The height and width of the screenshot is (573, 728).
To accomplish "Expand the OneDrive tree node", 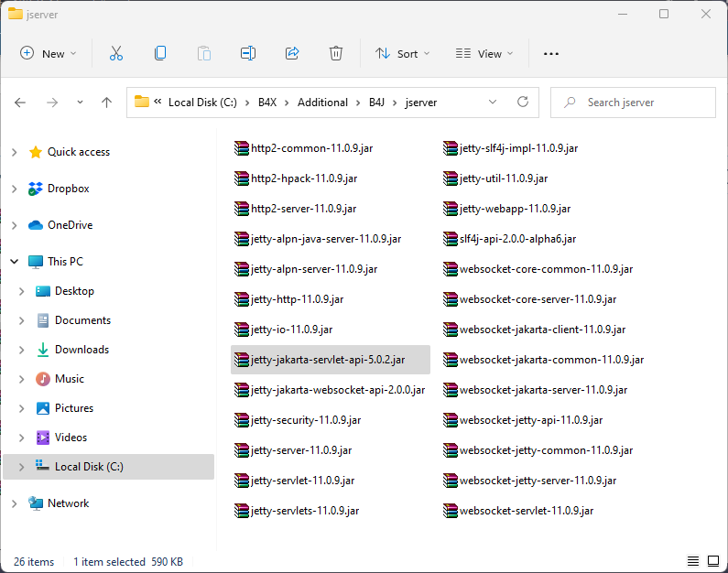I will (15, 225).
